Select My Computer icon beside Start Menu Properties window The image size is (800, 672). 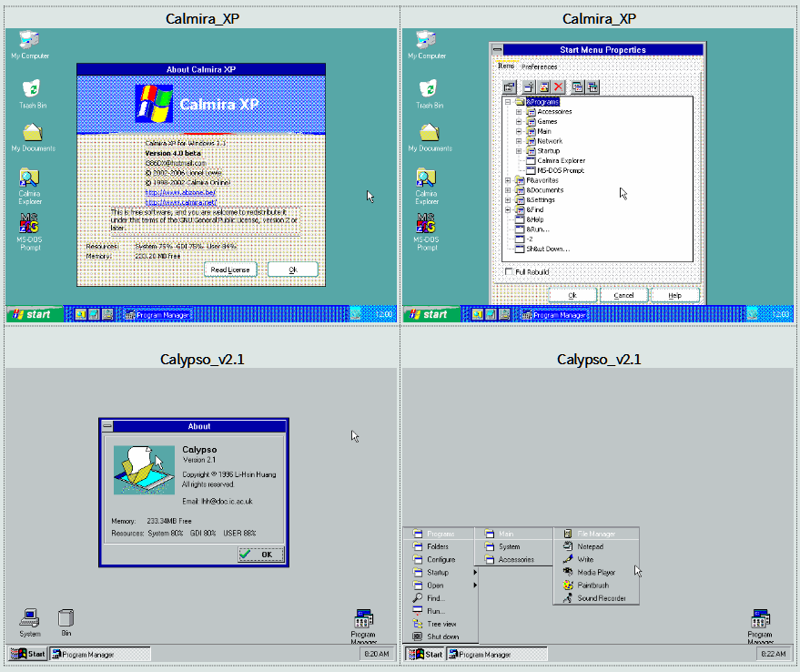coord(427,45)
